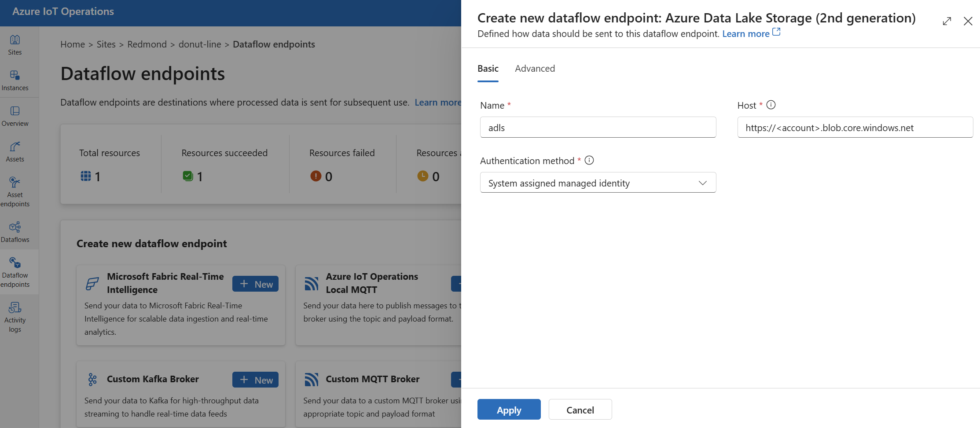The height and width of the screenshot is (428, 980).
Task: Add new Microsoft Fabric Real-Time endpoint
Action: click(x=255, y=284)
